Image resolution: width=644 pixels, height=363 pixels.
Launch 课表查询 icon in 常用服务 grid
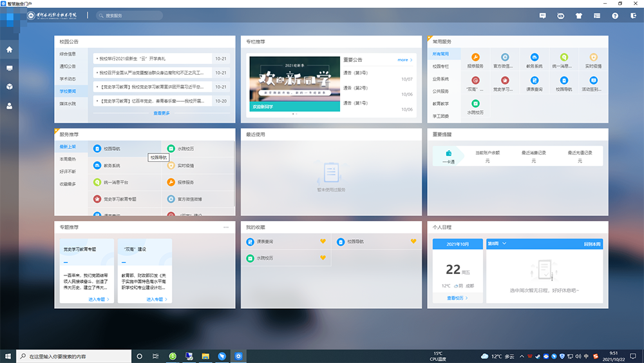point(534,81)
